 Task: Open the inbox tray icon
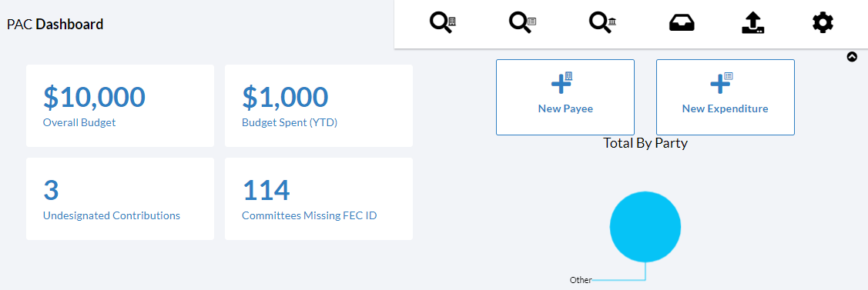coord(682,23)
